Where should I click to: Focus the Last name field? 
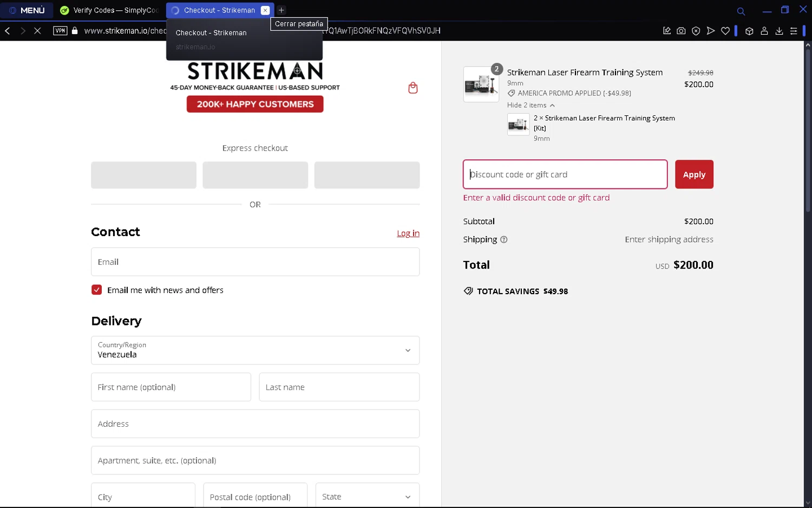pyautogui.click(x=339, y=387)
